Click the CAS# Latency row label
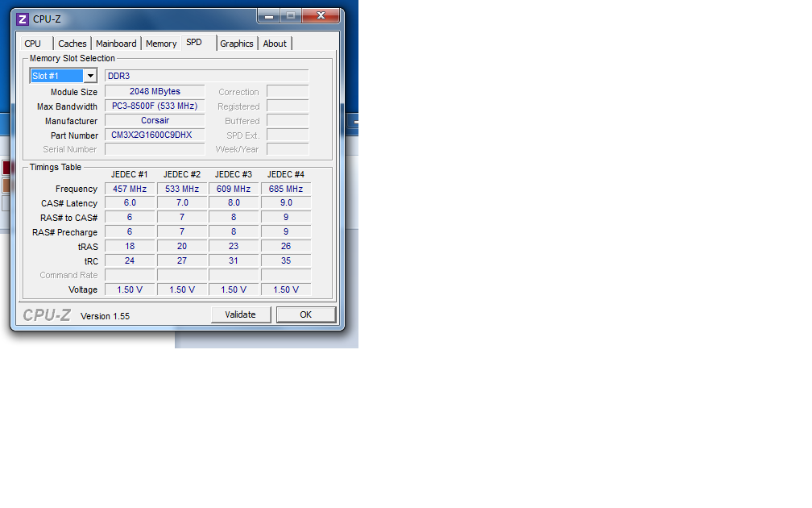This screenshot has width=812, height=508. pyautogui.click(x=69, y=203)
